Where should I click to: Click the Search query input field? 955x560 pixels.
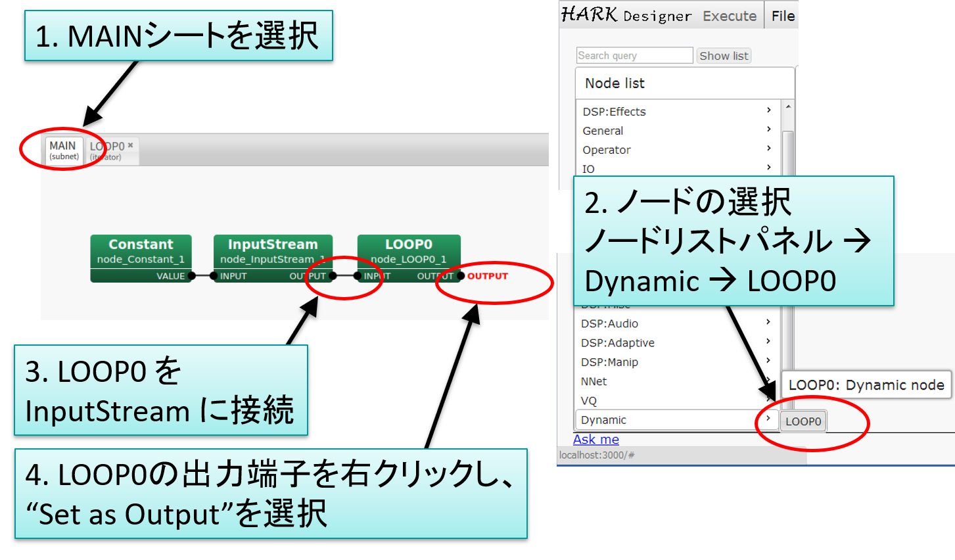[x=634, y=56]
